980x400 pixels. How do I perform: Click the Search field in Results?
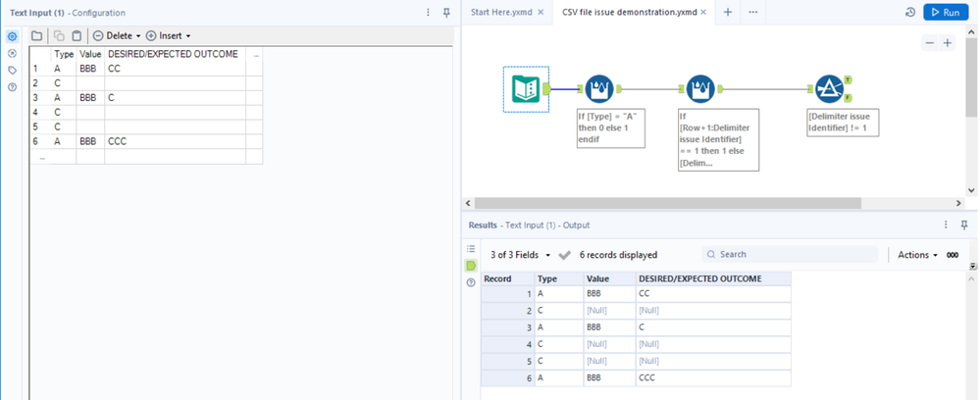tap(790, 254)
